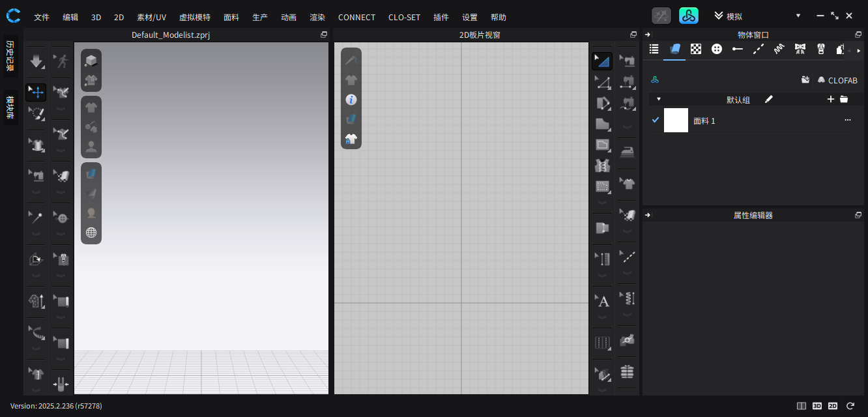Click locked shirt icon in 2D window overlay

click(351, 139)
